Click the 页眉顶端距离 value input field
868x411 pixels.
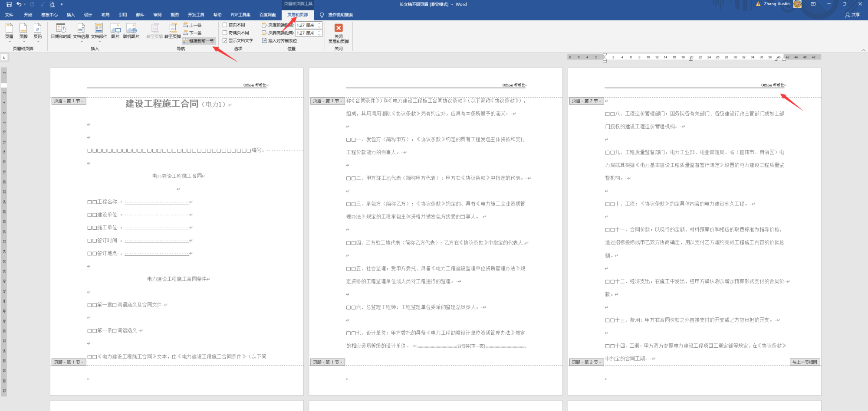pos(306,25)
